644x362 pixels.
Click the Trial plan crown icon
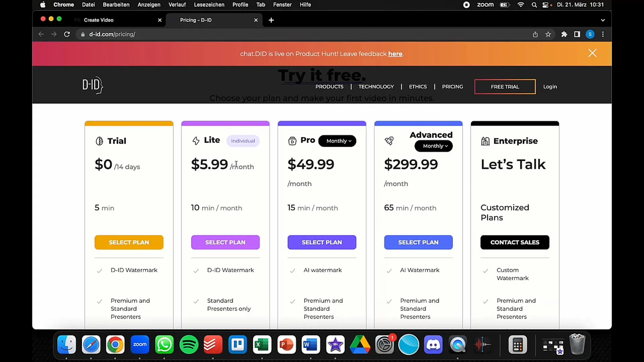100,141
